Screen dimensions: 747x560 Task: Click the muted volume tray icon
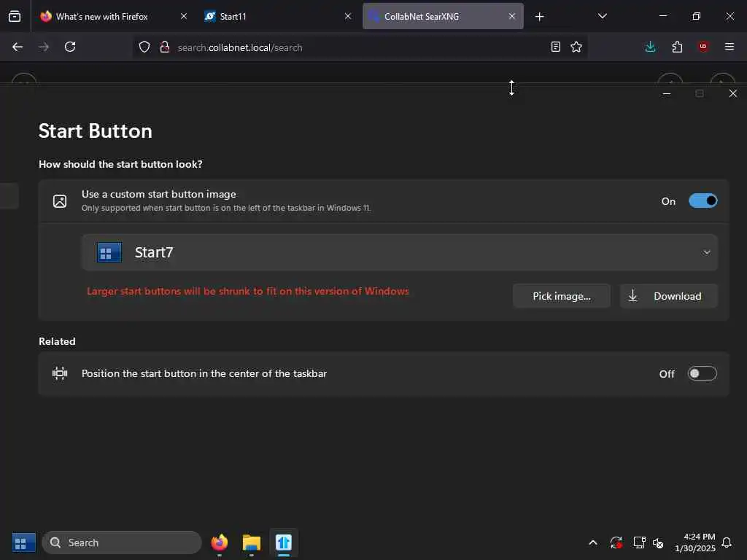[x=659, y=542]
